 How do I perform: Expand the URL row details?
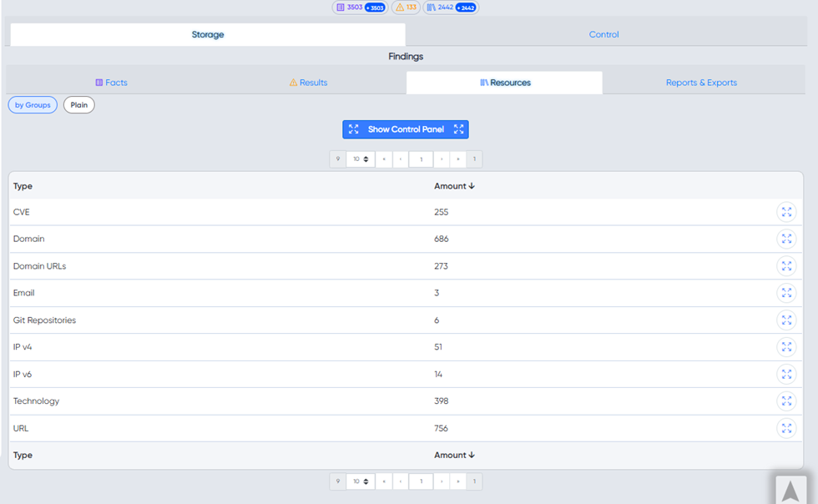coord(786,428)
